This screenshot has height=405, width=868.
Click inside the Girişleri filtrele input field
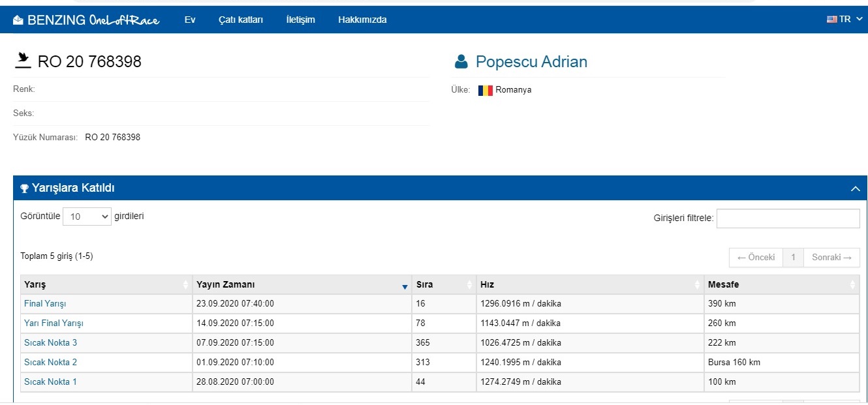(788, 218)
